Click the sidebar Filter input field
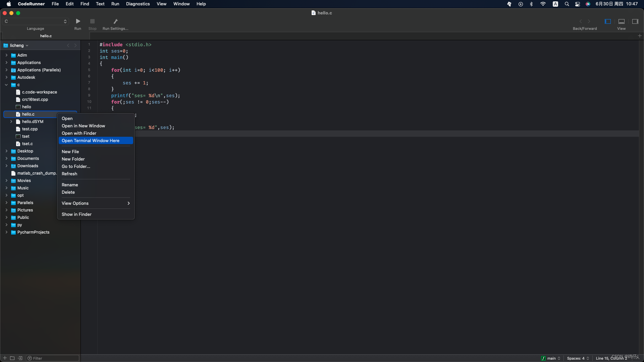The image size is (644, 362). (x=54, y=358)
